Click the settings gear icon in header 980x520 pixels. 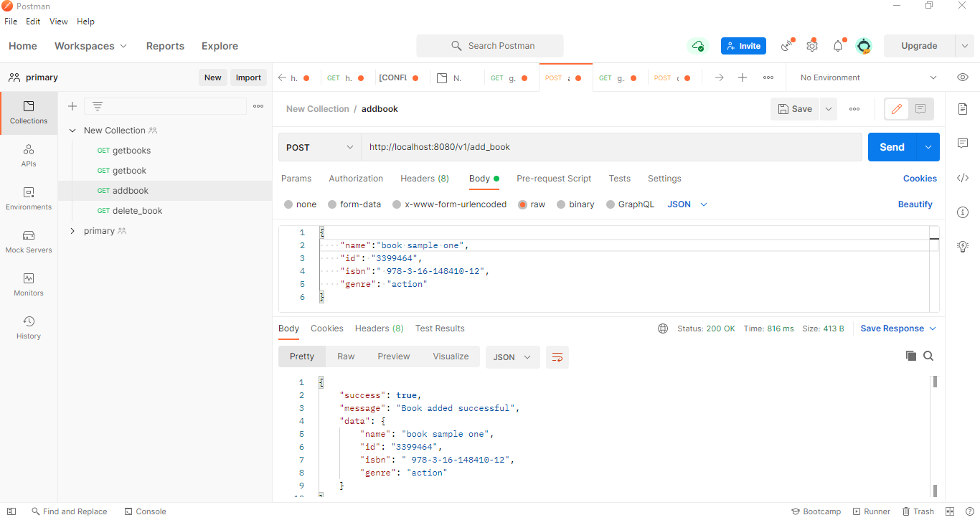coord(811,46)
